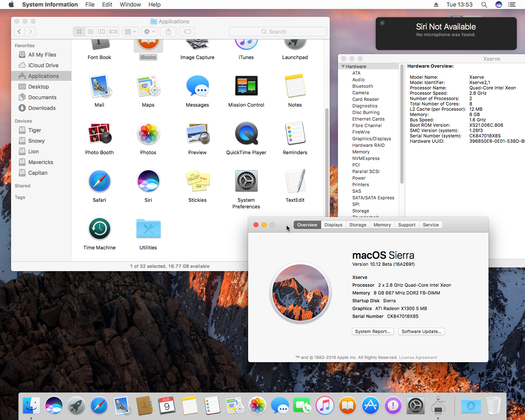Open the Edit menu

pyautogui.click(x=107, y=5)
